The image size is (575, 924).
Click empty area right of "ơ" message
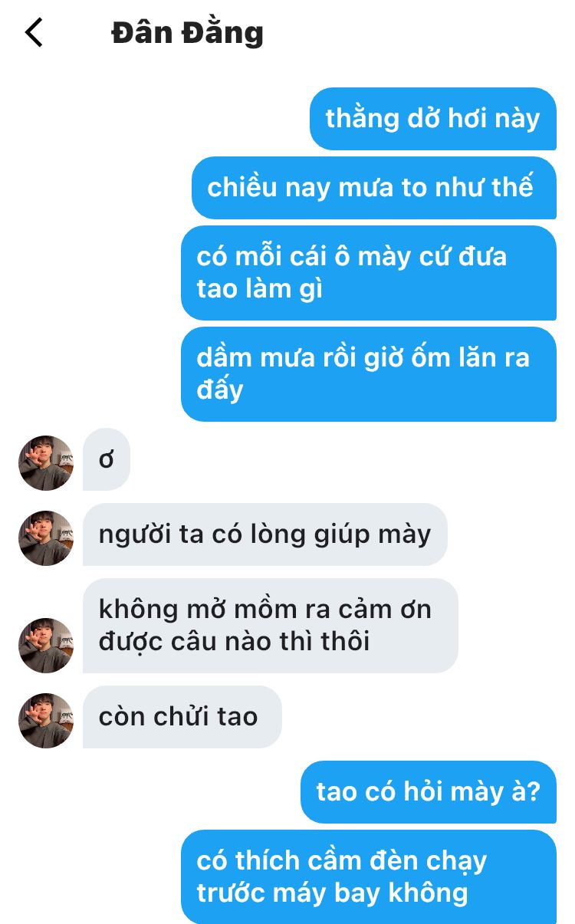(345, 459)
